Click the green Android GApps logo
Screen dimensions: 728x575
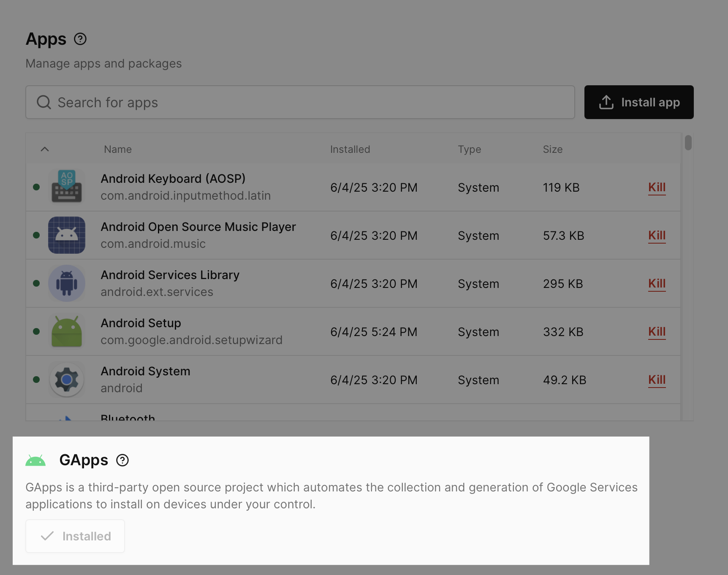point(35,461)
